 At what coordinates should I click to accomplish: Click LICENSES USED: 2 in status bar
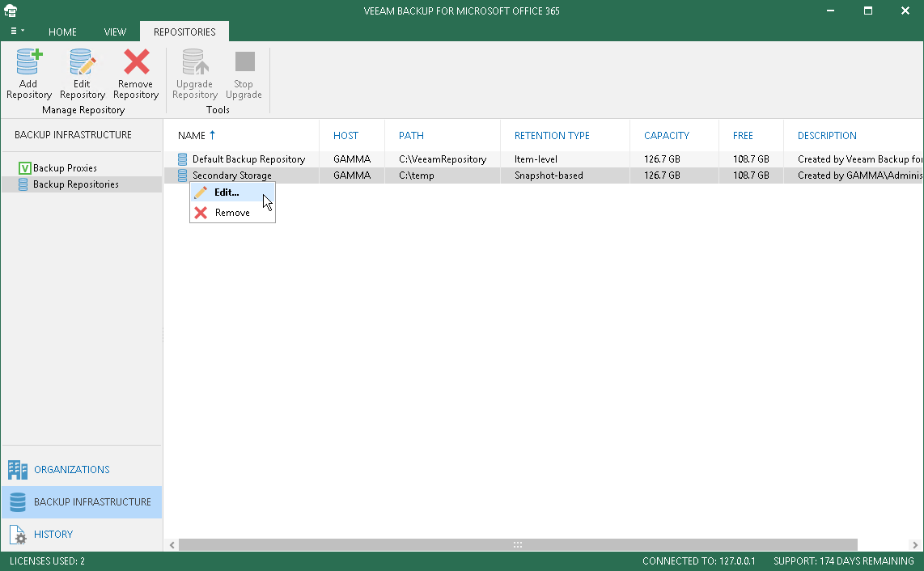pos(47,561)
